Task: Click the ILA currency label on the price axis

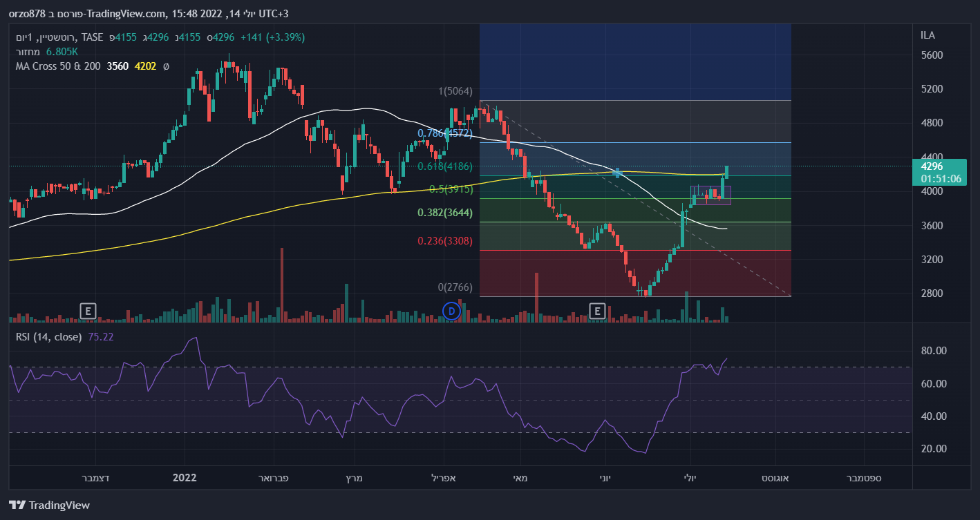Action: tap(928, 35)
